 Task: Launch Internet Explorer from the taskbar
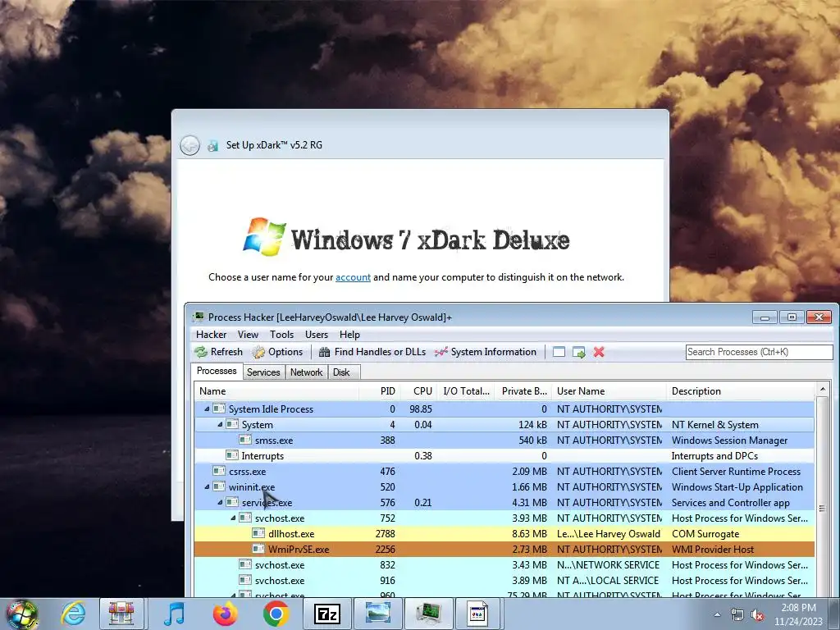73,614
